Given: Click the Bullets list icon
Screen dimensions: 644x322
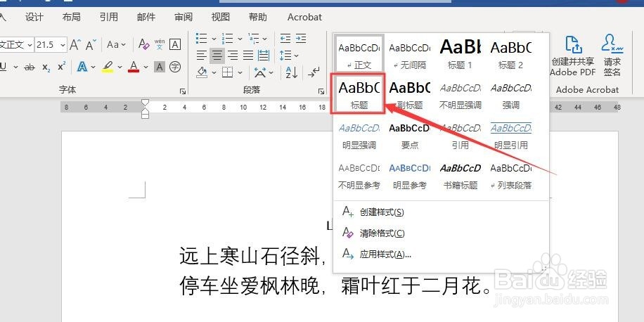Looking at the screenshot, I should click(201, 39).
